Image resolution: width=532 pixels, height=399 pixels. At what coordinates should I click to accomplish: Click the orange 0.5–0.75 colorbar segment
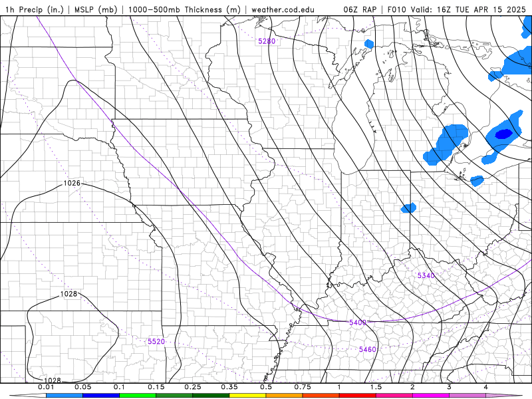(285, 396)
